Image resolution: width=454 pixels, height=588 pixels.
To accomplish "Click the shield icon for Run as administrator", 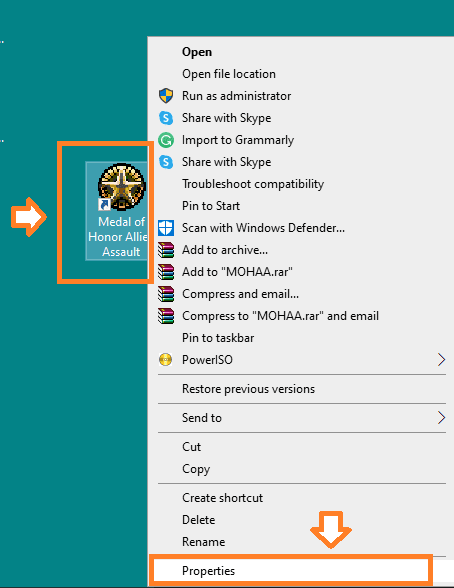I will point(166,96).
